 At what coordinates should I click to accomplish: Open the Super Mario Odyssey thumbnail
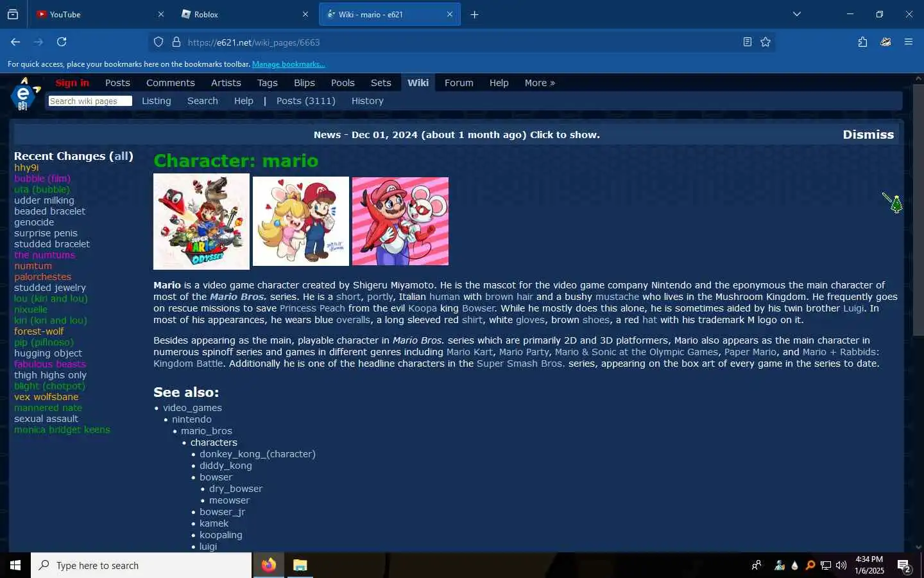coord(201,221)
